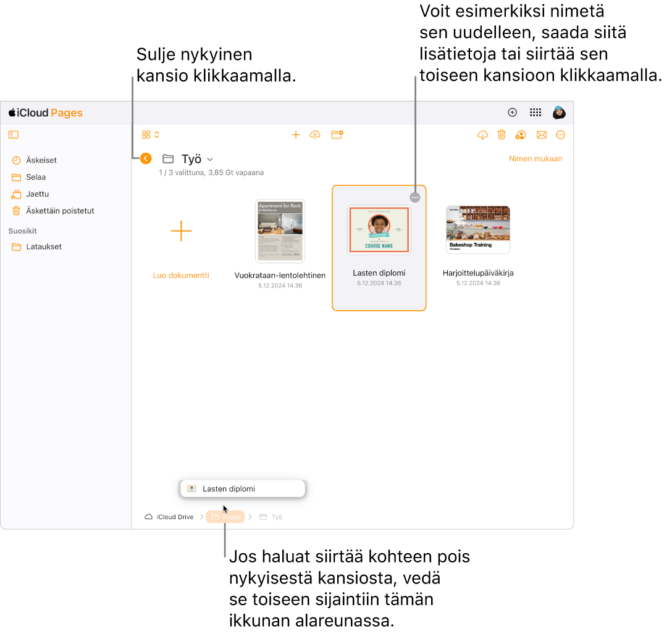
Task: Expand the Työ folder title dropdown chevron
Action: [210, 159]
